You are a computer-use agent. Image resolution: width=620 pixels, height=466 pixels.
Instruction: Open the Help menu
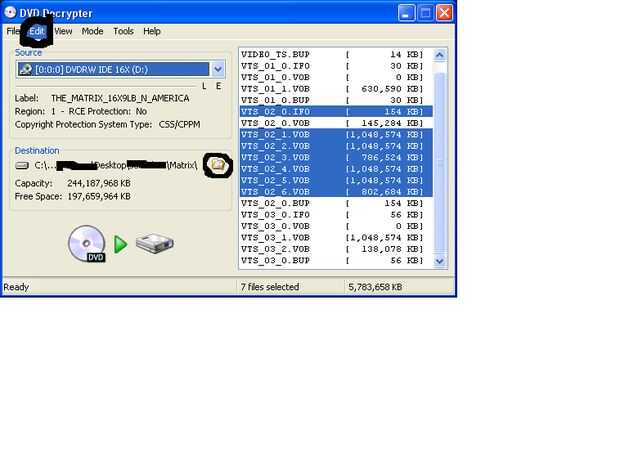(x=152, y=31)
